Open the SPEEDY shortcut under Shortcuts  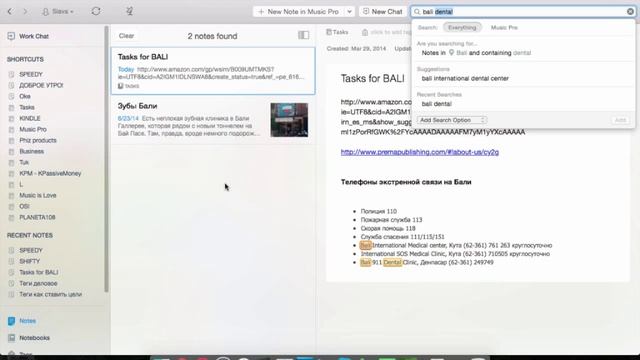31,74
